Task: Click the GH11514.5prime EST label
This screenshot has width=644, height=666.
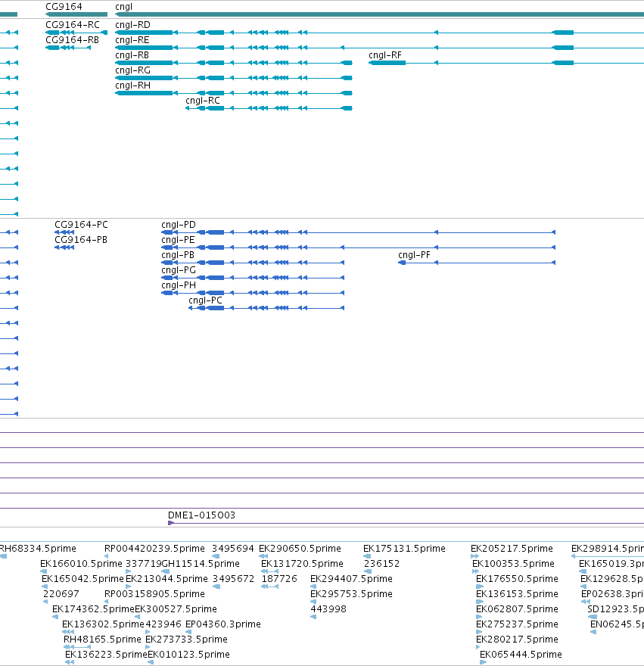Action: (201, 564)
